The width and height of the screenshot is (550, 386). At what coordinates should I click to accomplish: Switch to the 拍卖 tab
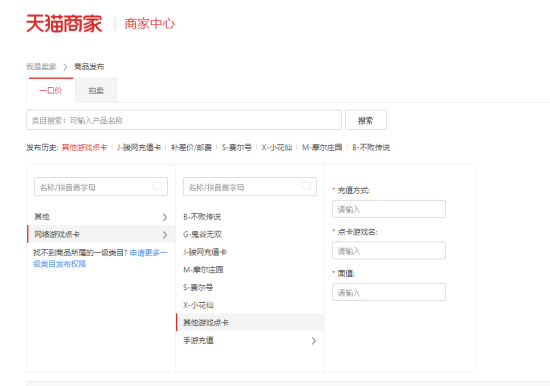coord(96,91)
